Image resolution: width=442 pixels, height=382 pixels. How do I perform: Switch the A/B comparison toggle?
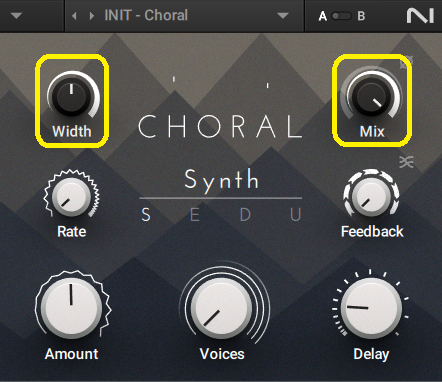pos(342,16)
